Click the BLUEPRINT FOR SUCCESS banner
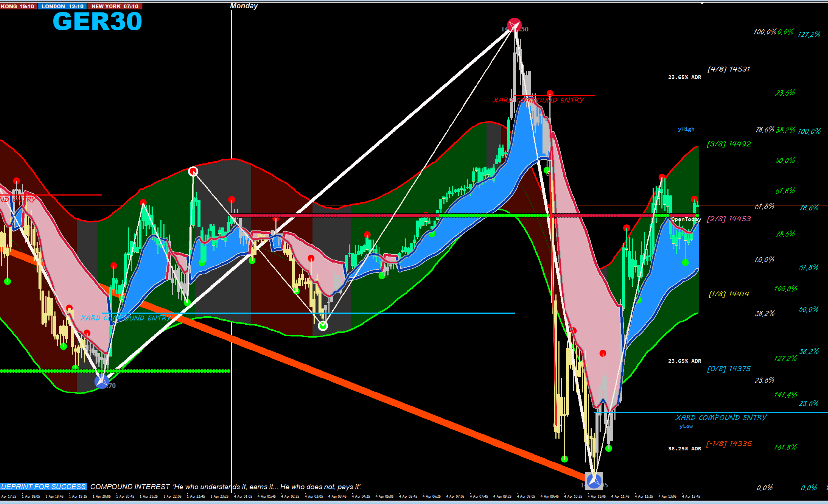Image resolution: width=828 pixels, height=504 pixels. pos(43,487)
